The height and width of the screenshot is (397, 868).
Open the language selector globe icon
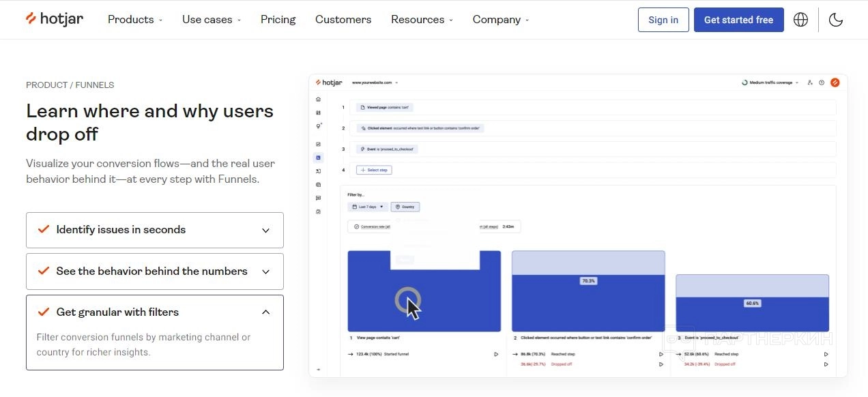click(801, 20)
